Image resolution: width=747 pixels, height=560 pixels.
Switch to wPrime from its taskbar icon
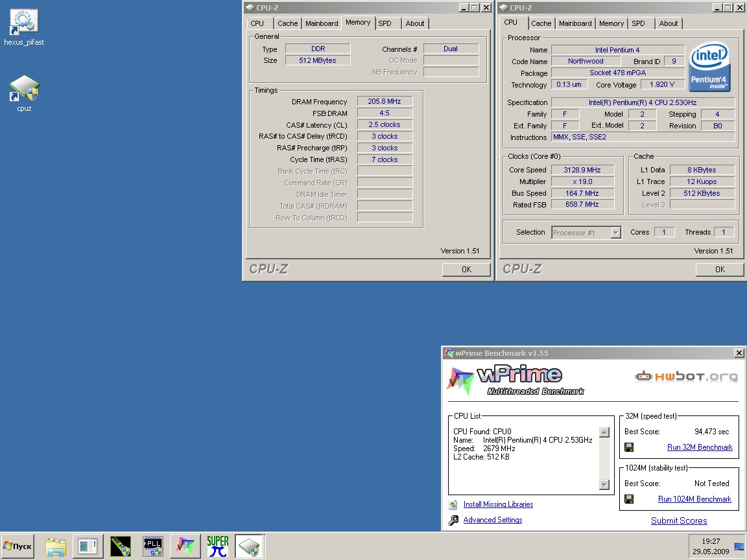pyautogui.click(x=185, y=546)
